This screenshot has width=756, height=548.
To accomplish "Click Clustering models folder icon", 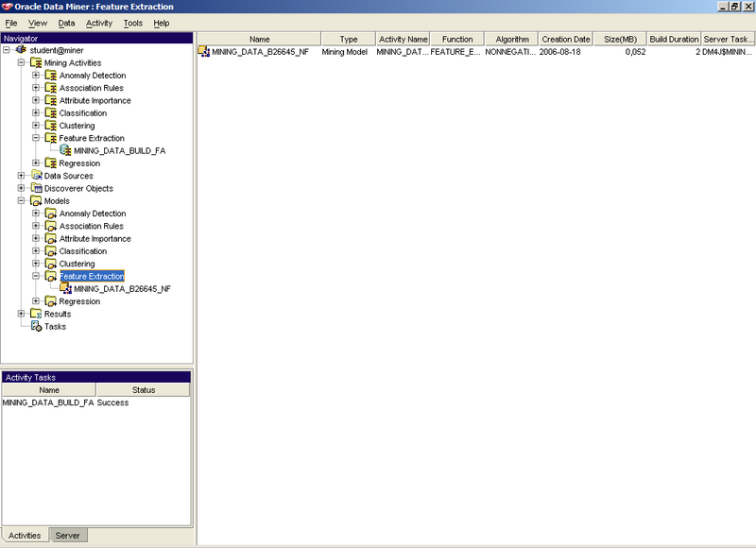I will pos(51,264).
